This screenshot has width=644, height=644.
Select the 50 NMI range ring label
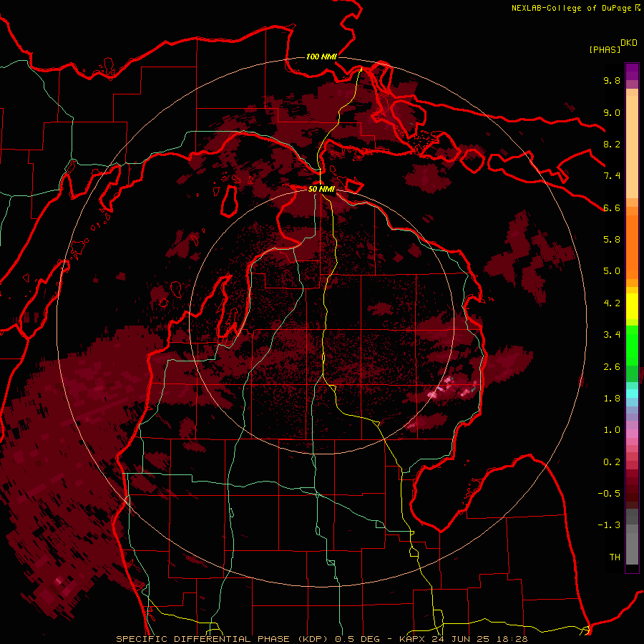(x=321, y=189)
